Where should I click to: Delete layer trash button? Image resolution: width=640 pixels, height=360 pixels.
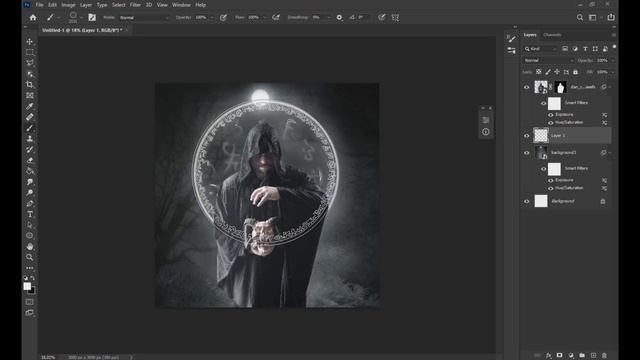point(604,356)
